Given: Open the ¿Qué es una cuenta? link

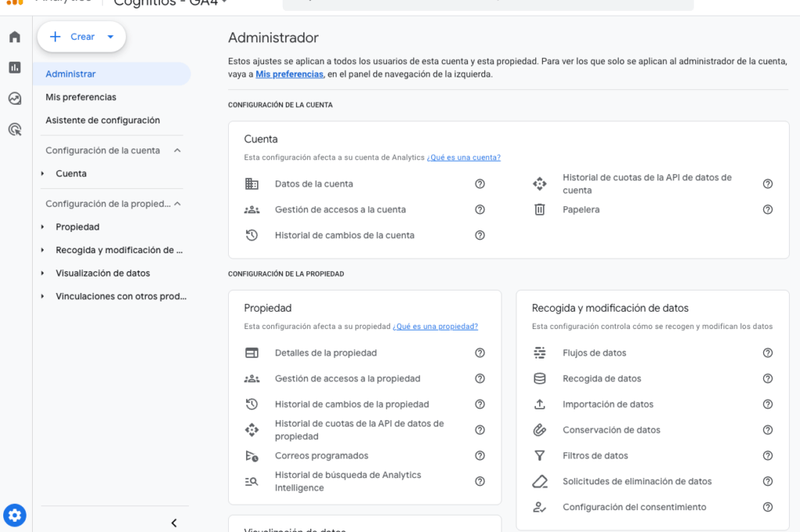Looking at the screenshot, I should (x=463, y=158).
